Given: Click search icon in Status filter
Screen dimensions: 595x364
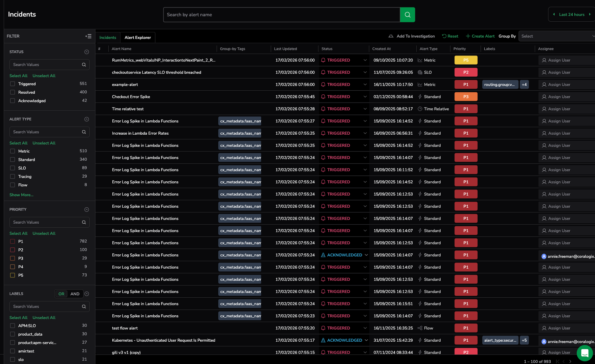Looking at the screenshot, I should point(84,65).
